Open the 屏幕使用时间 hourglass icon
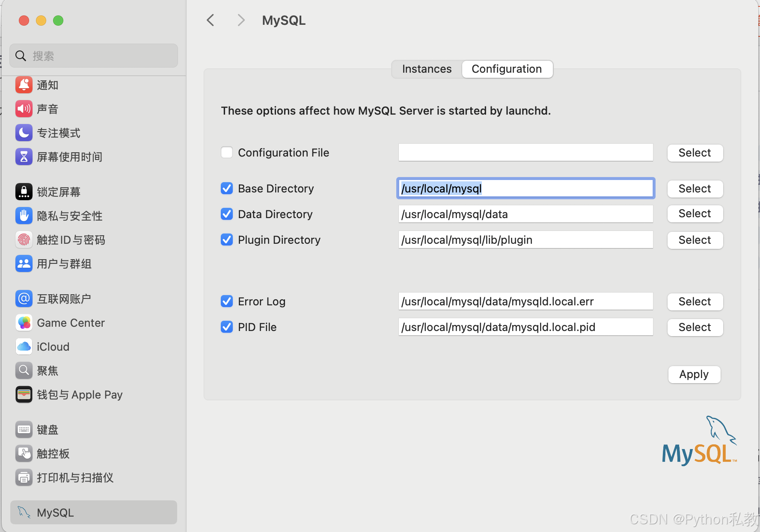The width and height of the screenshot is (760, 532). (24, 157)
